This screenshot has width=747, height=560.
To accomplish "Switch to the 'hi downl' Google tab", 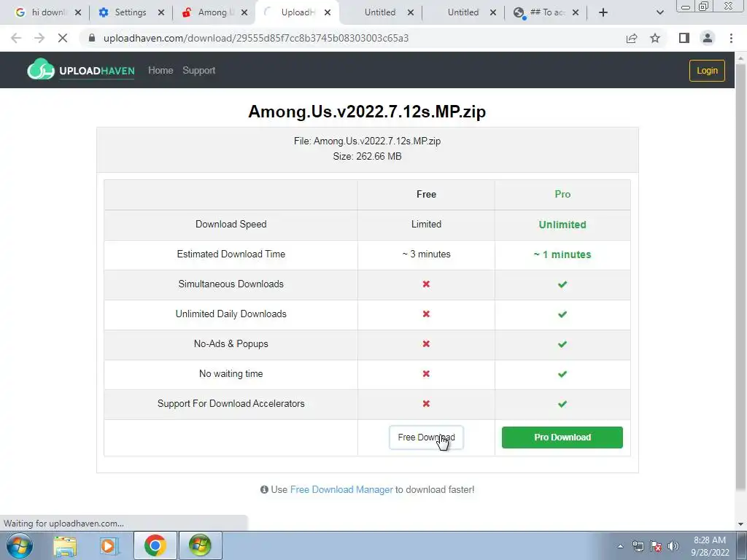I will tap(49, 12).
